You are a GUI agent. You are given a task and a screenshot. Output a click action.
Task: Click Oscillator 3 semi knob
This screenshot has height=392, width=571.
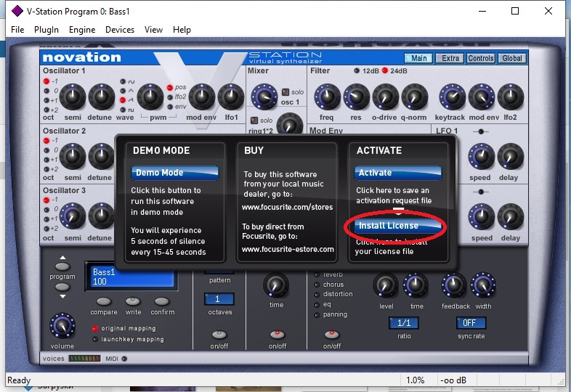point(73,216)
